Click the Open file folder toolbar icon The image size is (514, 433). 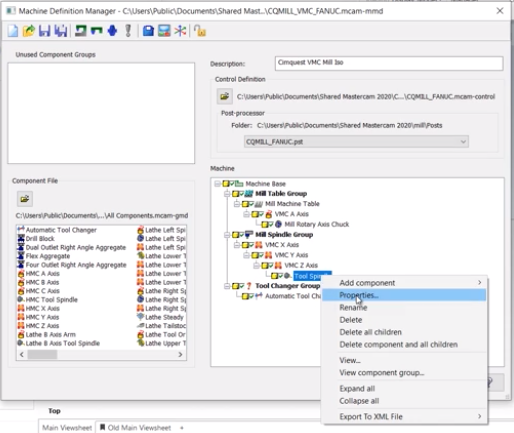pyautogui.click(x=29, y=31)
